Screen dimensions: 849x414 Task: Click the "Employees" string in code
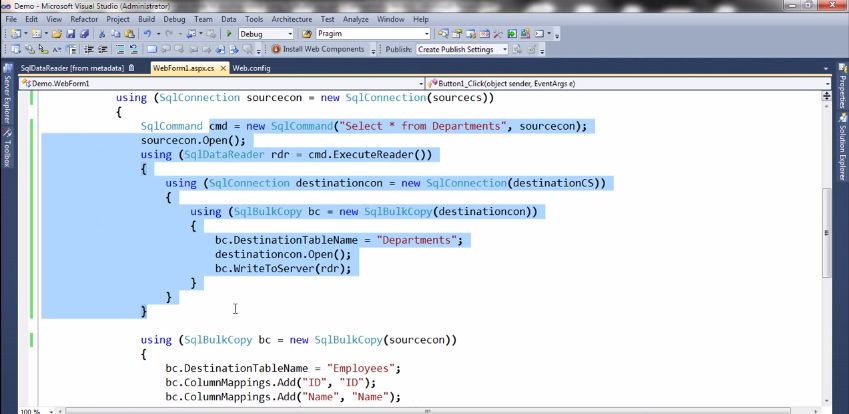click(360, 369)
